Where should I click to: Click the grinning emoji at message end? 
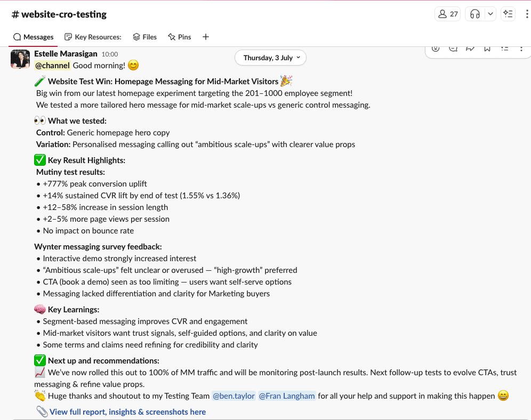coord(503,395)
